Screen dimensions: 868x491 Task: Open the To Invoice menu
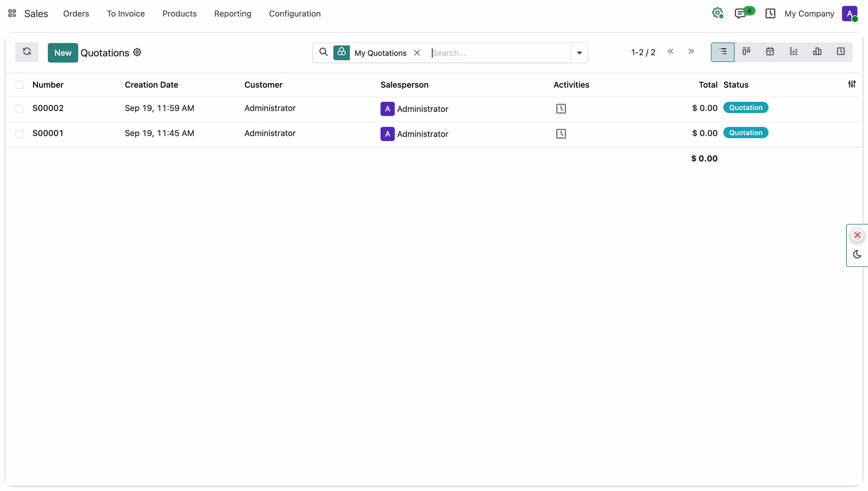[x=126, y=14]
